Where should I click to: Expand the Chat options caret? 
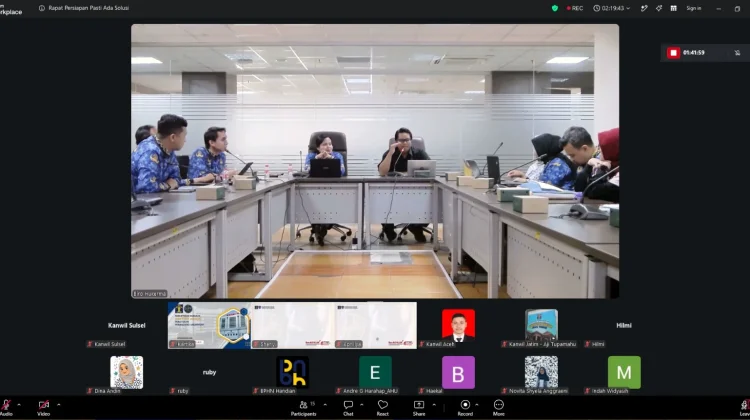point(362,405)
